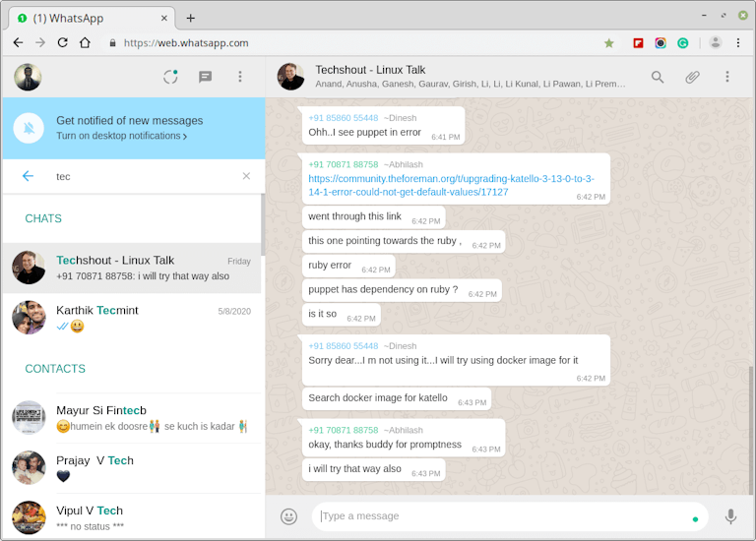
Task: Open conversation three-dot menu
Action: pos(727,77)
